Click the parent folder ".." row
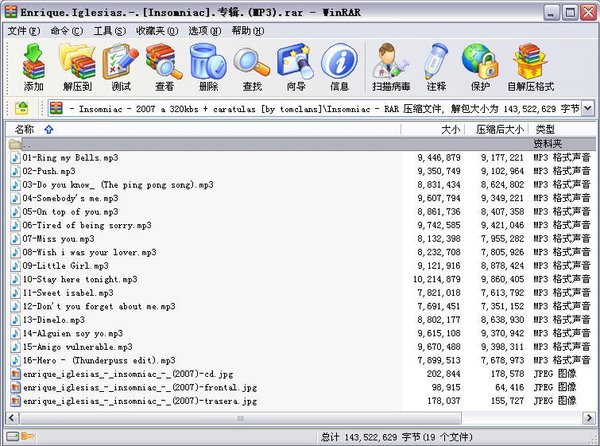 (x=301, y=144)
